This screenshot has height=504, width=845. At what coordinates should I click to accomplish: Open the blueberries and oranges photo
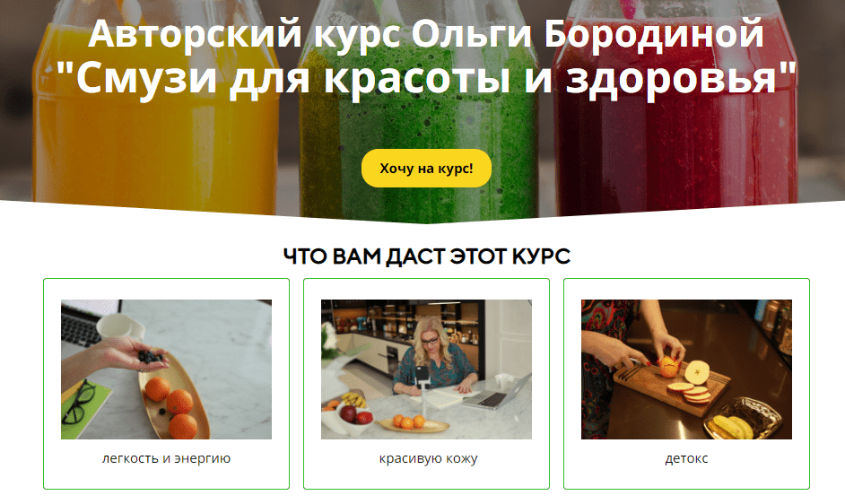point(166,369)
